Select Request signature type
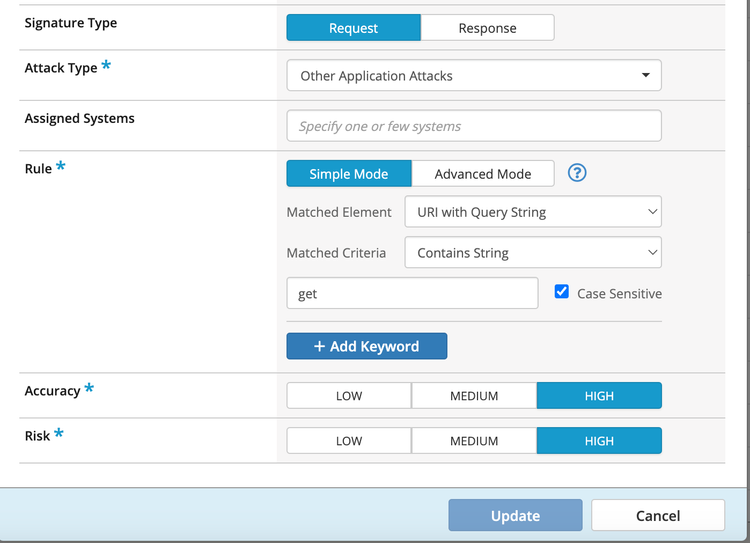 353,28
